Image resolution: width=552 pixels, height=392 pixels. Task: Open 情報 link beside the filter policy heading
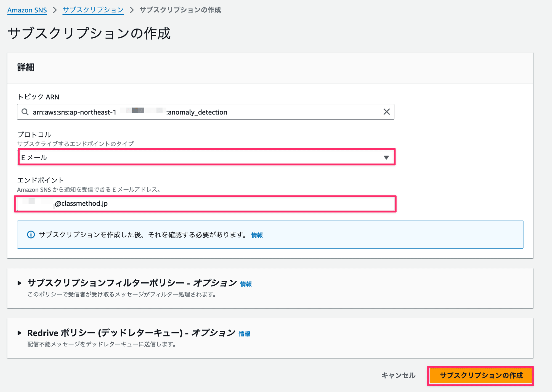pyautogui.click(x=246, y=284)
